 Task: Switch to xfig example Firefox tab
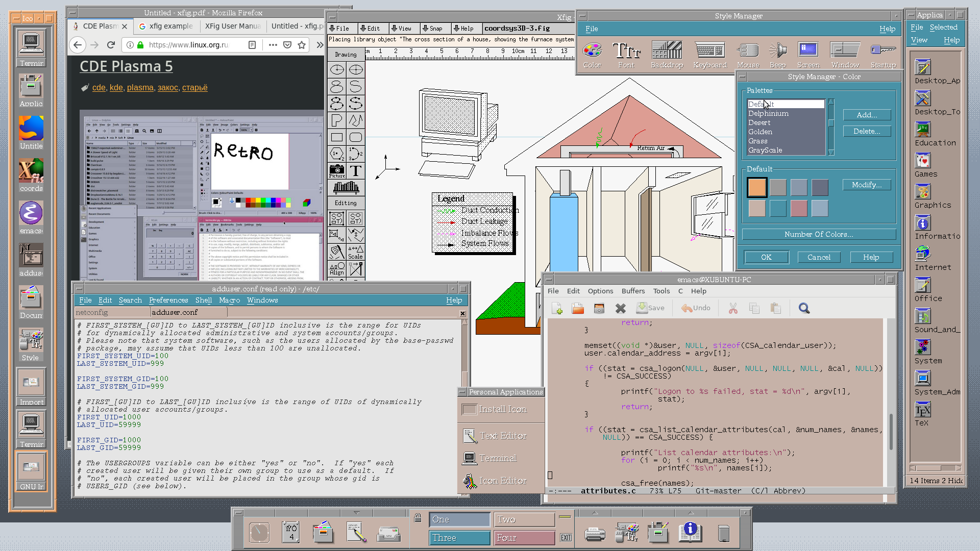166,26
